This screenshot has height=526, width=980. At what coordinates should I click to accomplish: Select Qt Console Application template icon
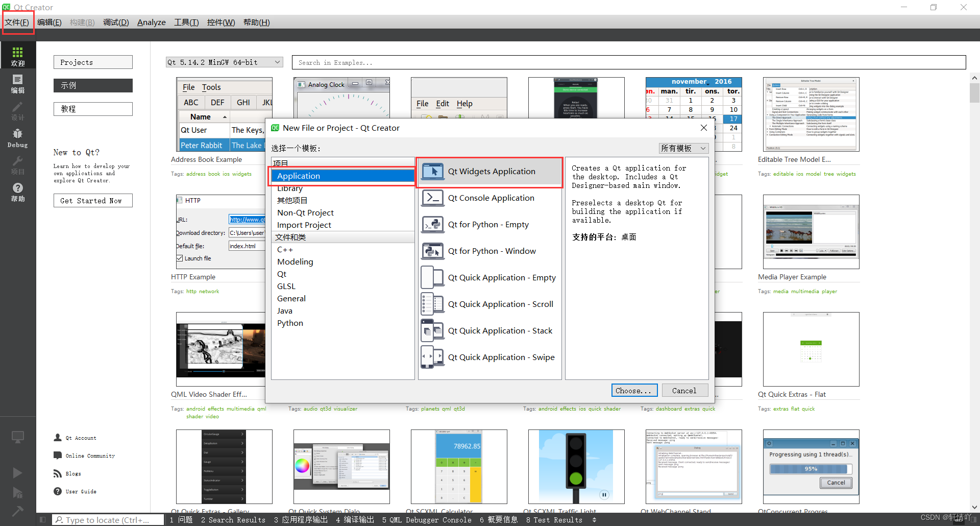tap(433, 198)
